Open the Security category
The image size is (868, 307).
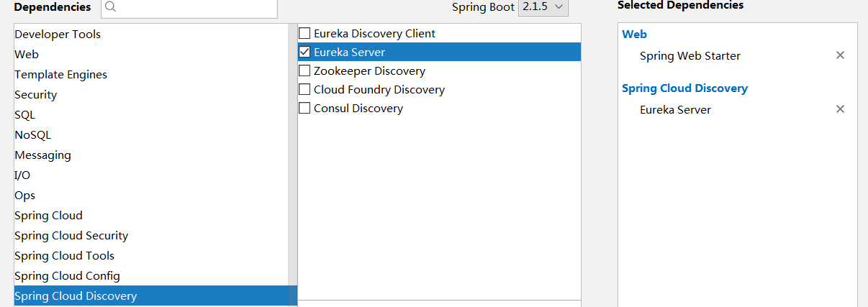coord(150,95)
